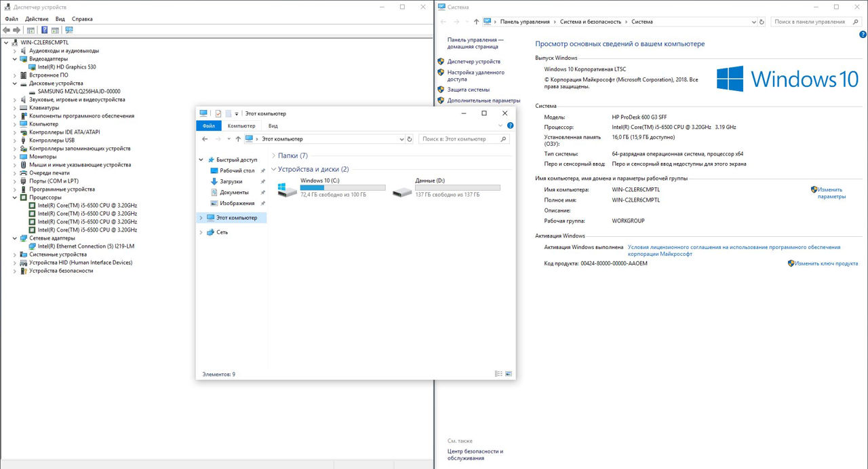Click the scan for hardware changes toolbar icon

pyautogui.click(x=68, y=30)
